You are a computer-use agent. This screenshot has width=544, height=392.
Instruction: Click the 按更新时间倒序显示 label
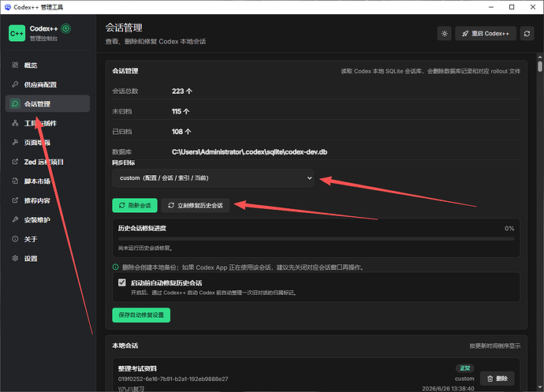click(495, 345)
